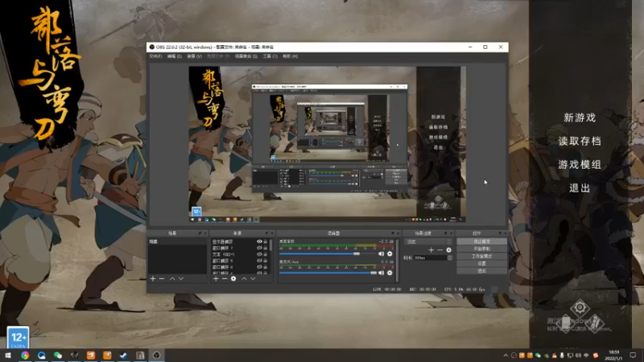Add a scene transition with the plus icon

431,249
